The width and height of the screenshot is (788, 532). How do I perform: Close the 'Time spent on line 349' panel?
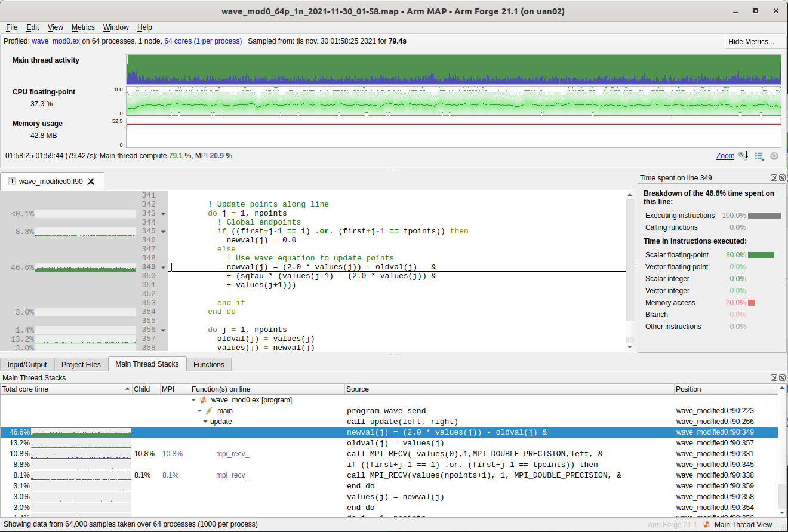pyautogui.click(x=782, y=178)
